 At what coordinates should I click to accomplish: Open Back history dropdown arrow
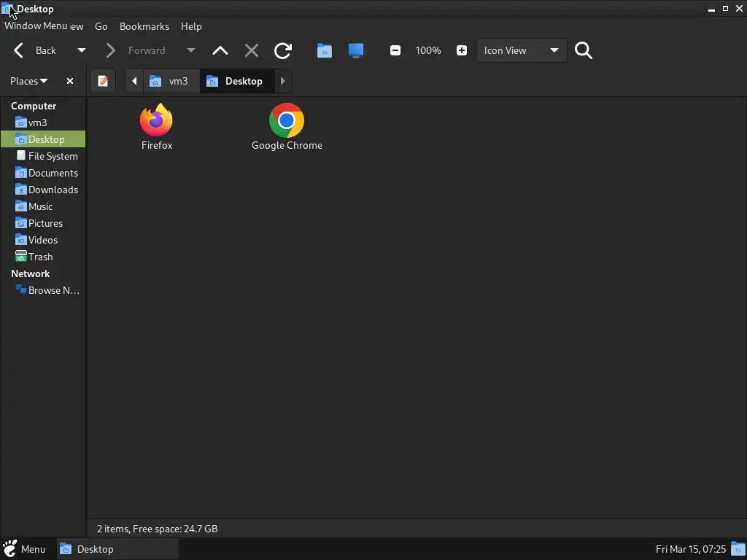click(82, 50)
